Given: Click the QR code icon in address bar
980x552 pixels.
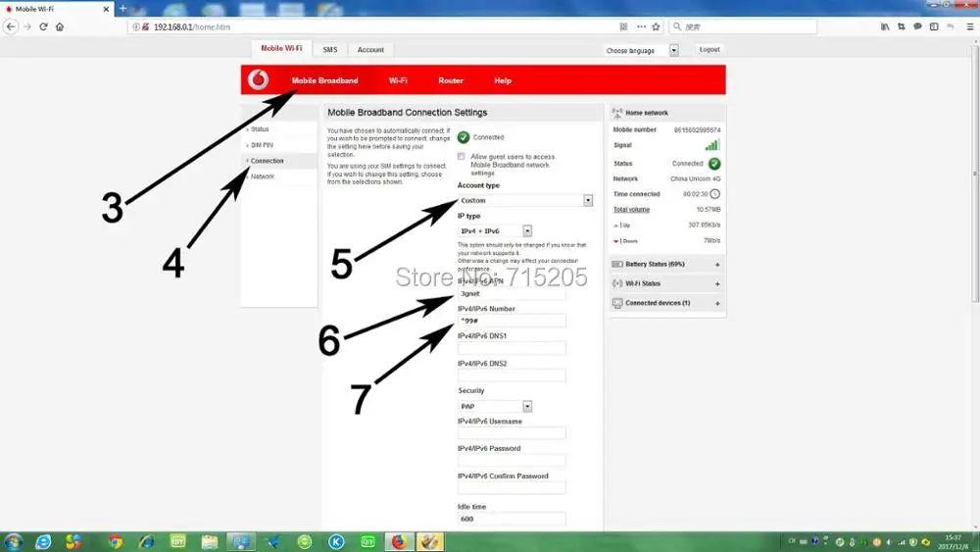Looking at the screenshot, I should [x=623, y=26].
